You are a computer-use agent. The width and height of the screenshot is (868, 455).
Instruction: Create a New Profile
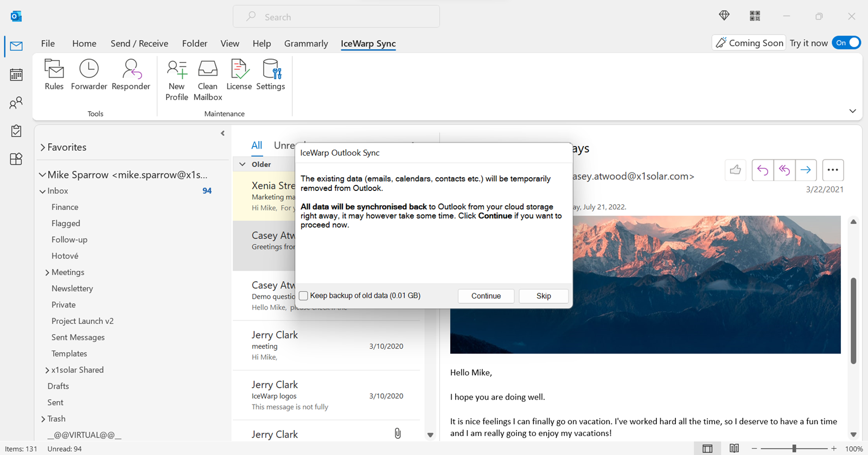click(177, 80)
